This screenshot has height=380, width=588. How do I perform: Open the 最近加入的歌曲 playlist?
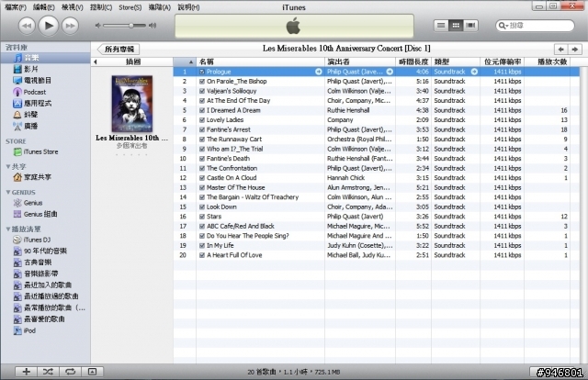(x=42, y=285)
